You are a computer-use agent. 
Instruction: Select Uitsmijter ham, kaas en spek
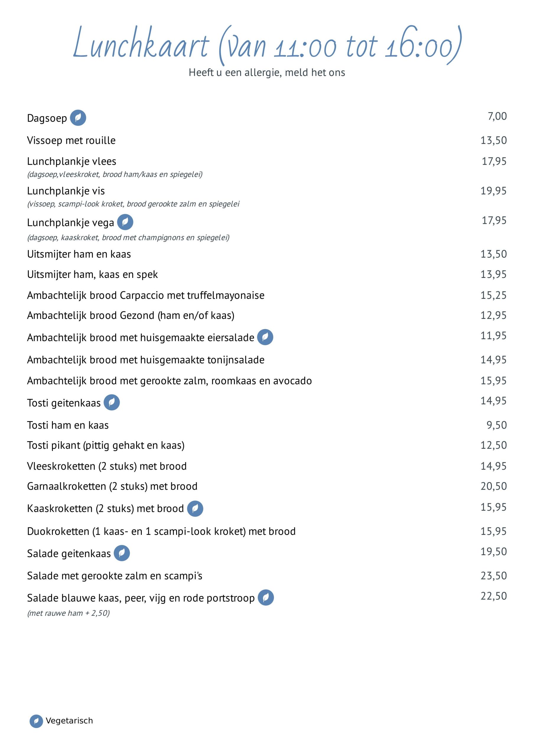(92, 275)
